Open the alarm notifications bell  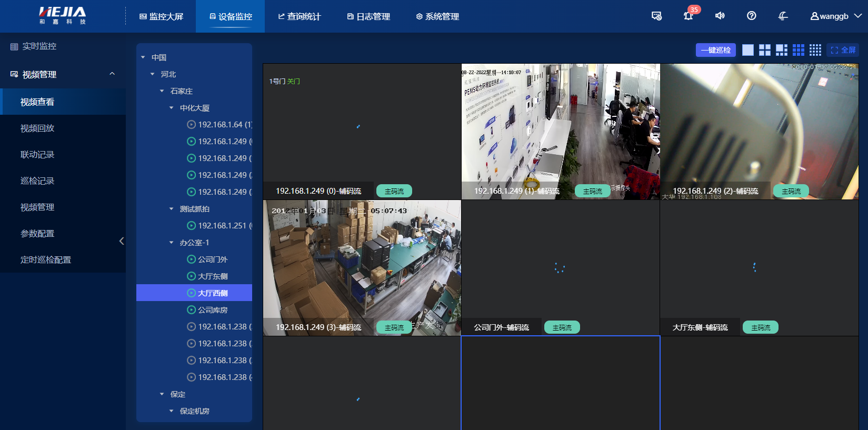[x=688, y=16]
